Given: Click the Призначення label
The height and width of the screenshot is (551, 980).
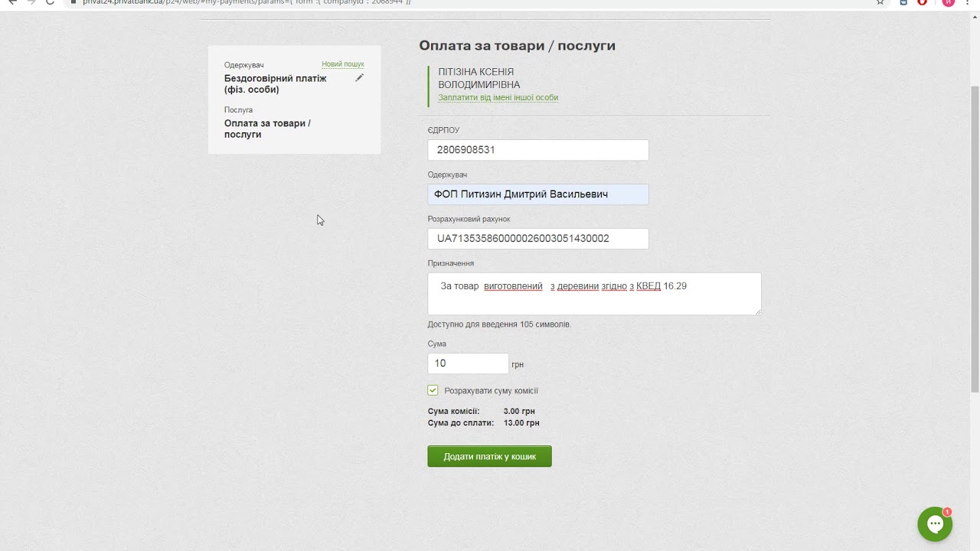Looking at the screenshot, I should point(450,263).
